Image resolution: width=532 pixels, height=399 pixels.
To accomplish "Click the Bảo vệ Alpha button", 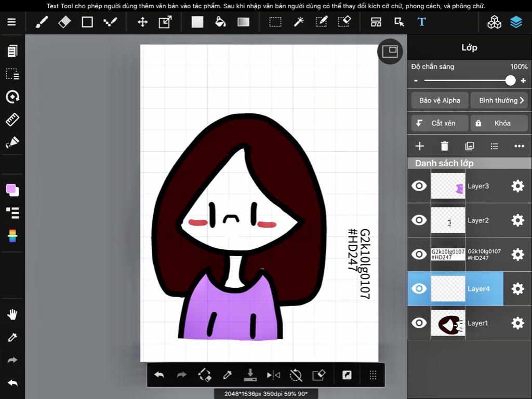I will 440,100.
